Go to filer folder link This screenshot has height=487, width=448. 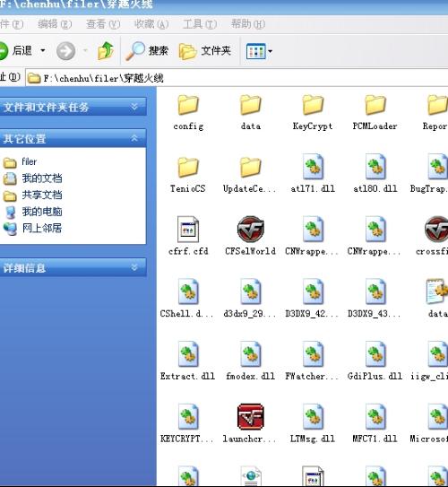[x=20, y=161]
